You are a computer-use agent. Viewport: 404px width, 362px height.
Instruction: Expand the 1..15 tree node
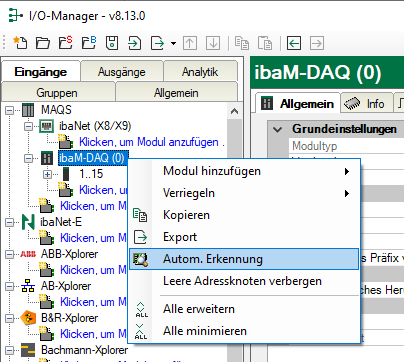[47, 174]
